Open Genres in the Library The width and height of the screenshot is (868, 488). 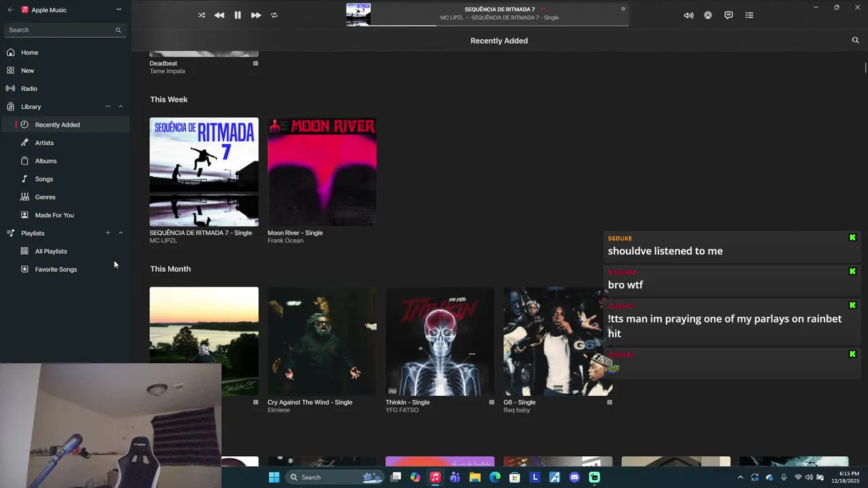tap(65, 197)
